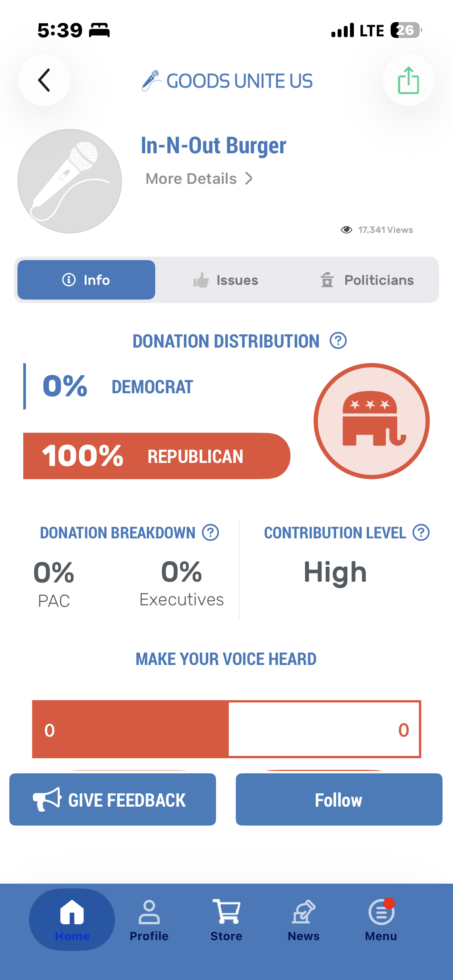Expand More Details chevron
The width and height of the screenshot is (453, 980).
tap(249, 178)
